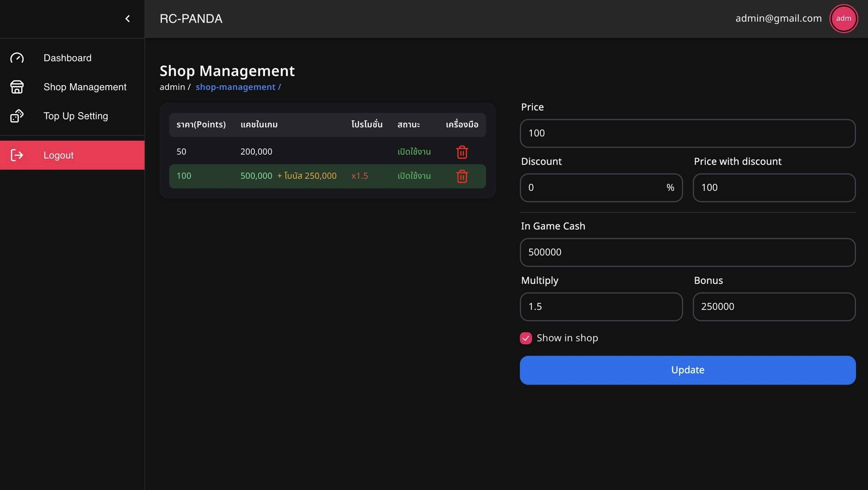This screenshot has height=490, width=868.
Task: Focus the Price input field
Action: click(687, 133)
